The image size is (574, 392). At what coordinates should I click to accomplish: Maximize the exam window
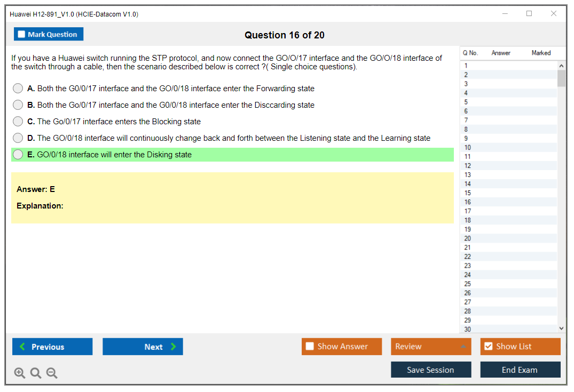[x=529, y=14]
